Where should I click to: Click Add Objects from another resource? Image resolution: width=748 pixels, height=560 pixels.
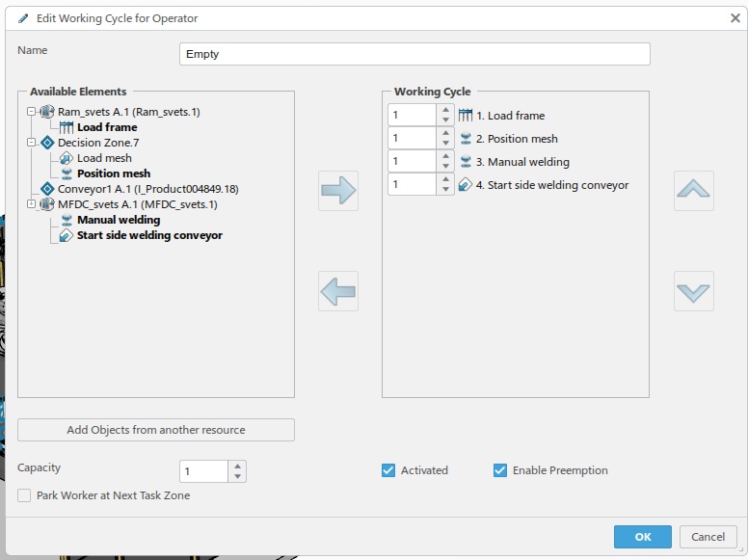coord(156,430)
